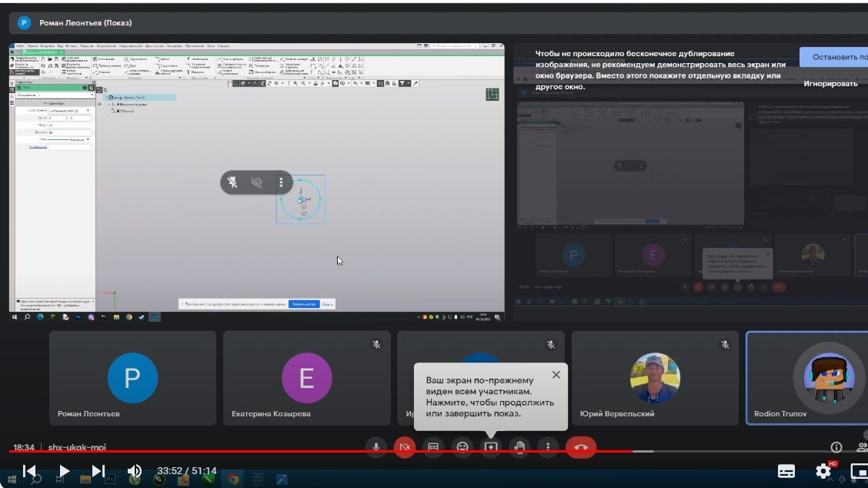Viewport: 868px width, 488px height.
Task: Turn on the camera in Meet
Action: coord(405,447)
